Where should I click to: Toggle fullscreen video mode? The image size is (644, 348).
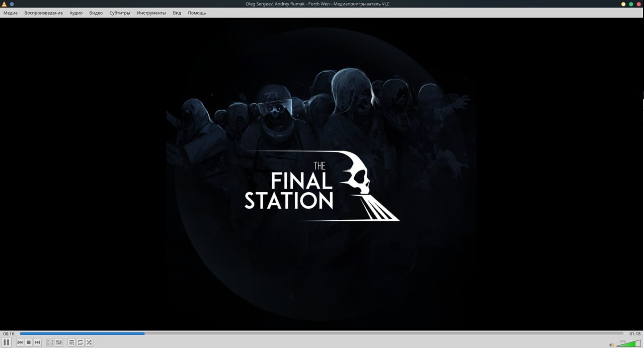pyautogui.click(x=50, y=342)
